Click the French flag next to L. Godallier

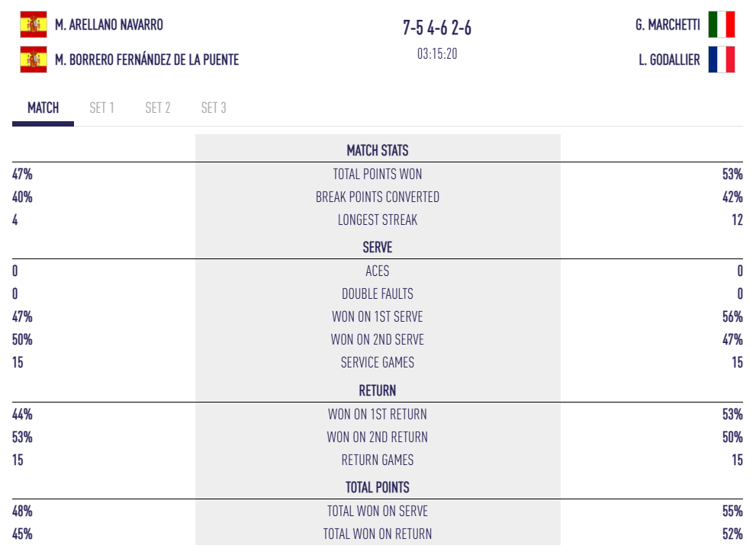click(x=721, y=59)
